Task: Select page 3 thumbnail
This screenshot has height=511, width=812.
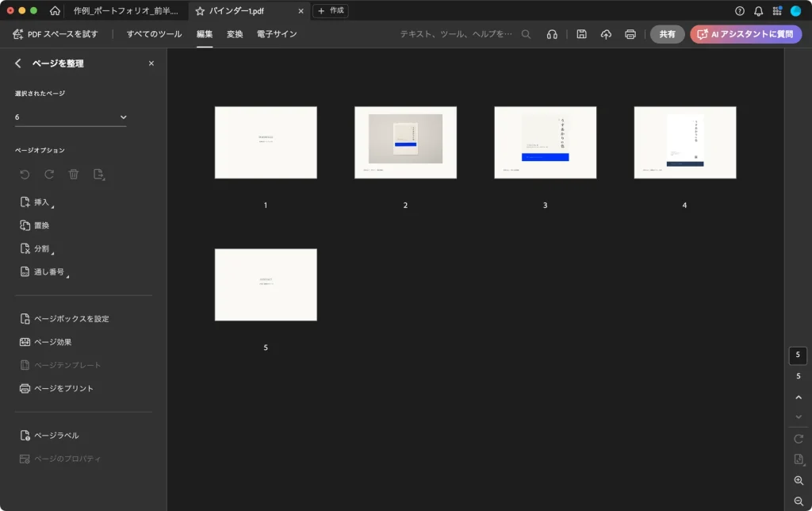Action: [x=546, y=143]
